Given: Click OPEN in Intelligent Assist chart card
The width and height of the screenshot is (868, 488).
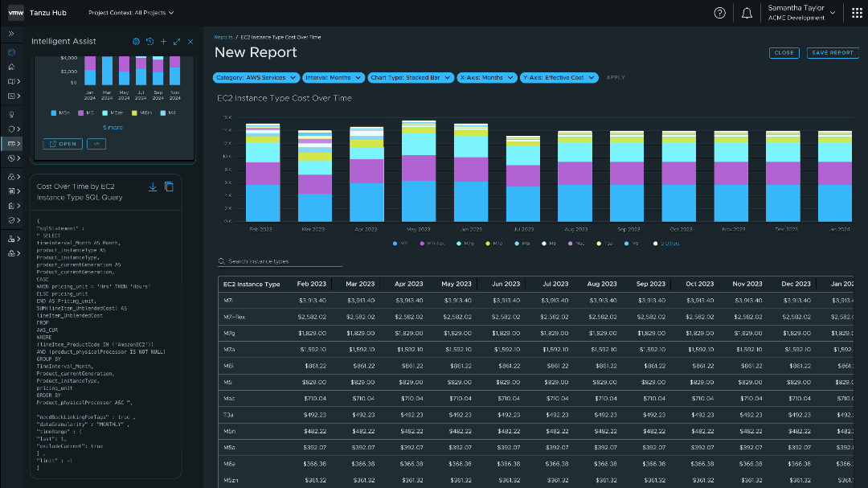Looking at the screenshot, I should (x=63, y=144).
